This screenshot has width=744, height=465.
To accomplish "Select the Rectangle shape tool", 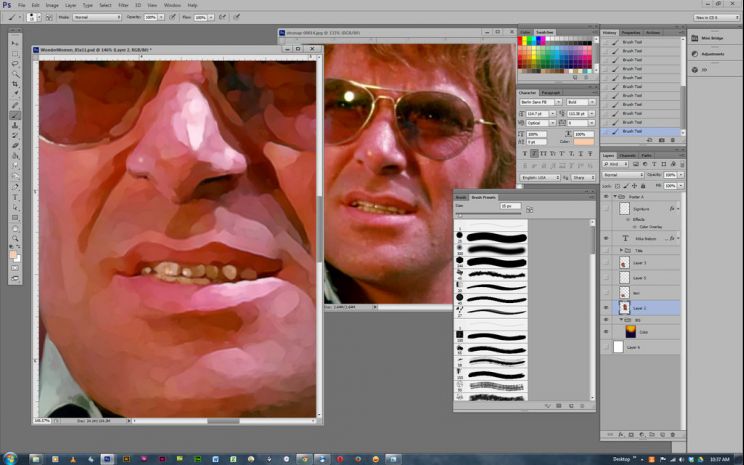I will [x=15, y=218].
